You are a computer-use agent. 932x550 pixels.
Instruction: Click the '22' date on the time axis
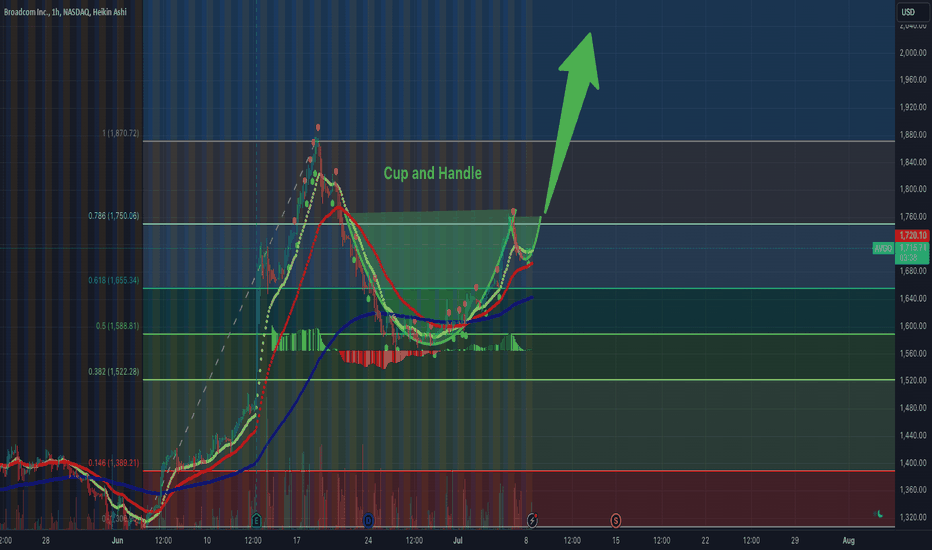pyautogui.click(x=705, y=540)
